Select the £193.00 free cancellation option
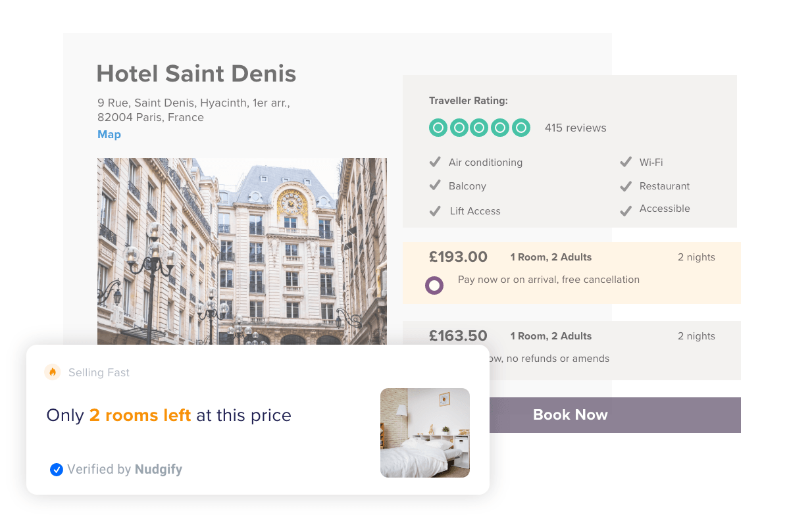Screen dimensions: 812x521 (434, 285)
